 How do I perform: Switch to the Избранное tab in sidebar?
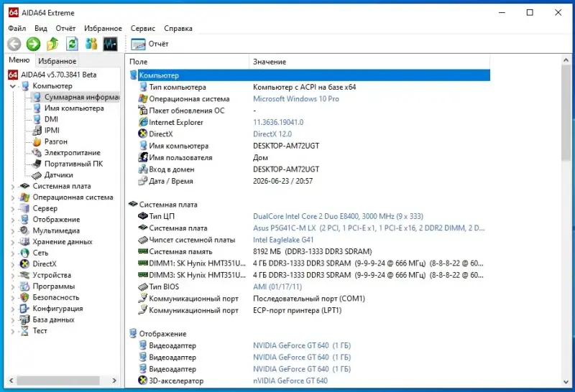click(57, 61)
